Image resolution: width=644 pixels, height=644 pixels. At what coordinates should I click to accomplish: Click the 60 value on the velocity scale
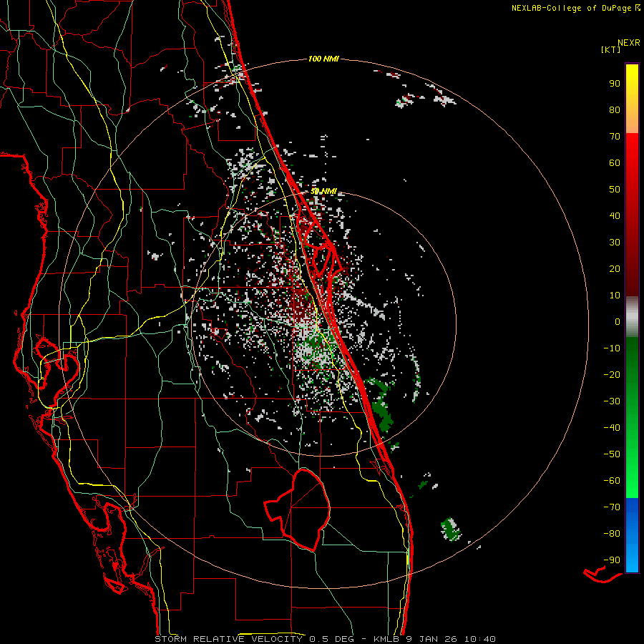coord(615,163)
